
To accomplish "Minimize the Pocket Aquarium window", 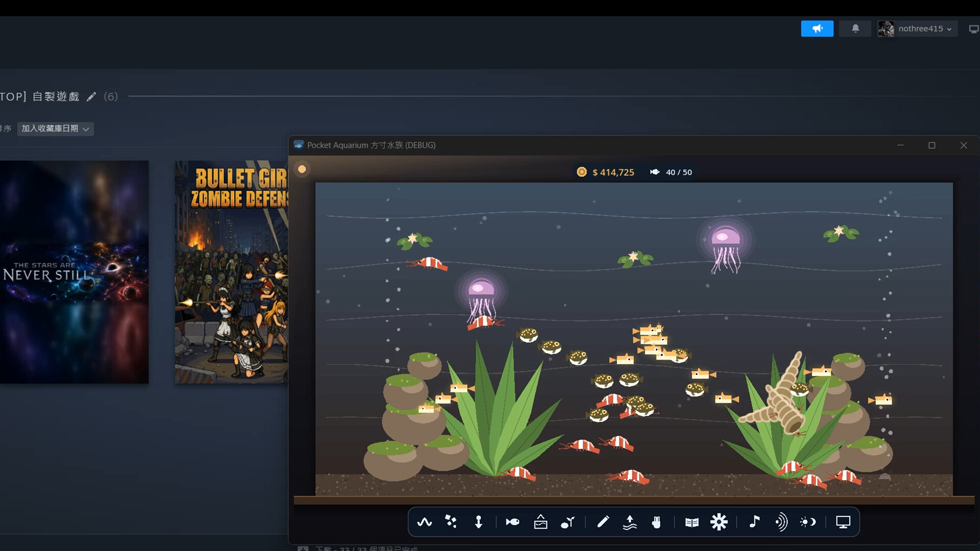I will 900,145.
